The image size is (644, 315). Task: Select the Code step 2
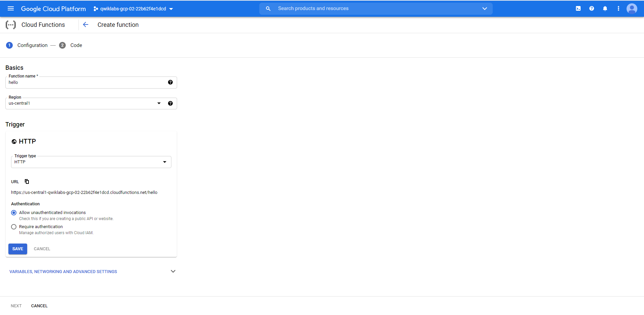(71, 45)
